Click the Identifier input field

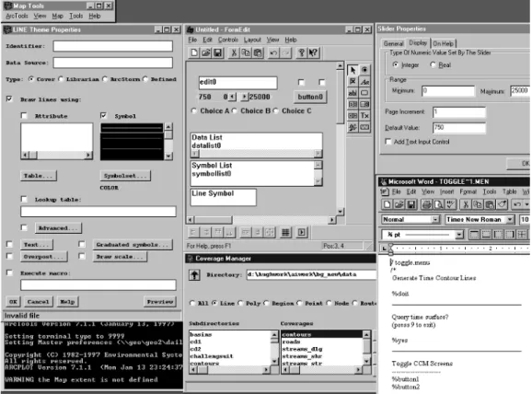[112, 46]
